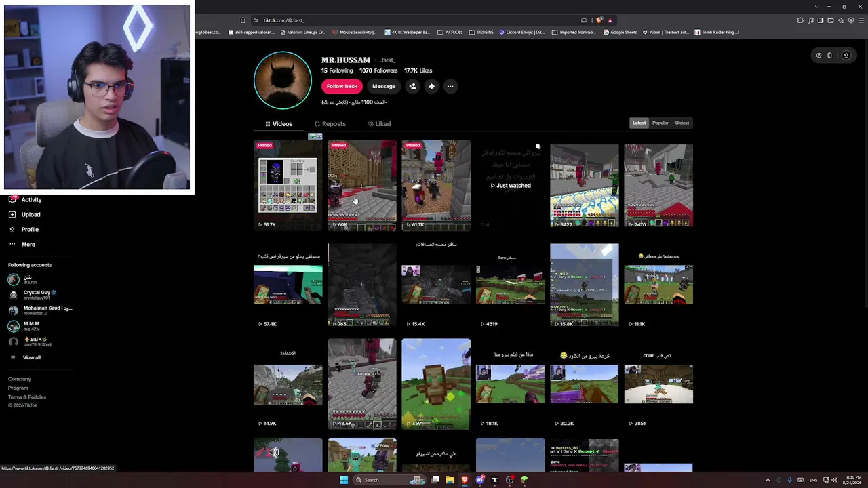Screen dimensions: 868x488
Task: Switch to the Liked tab
Action: (379, 124)
